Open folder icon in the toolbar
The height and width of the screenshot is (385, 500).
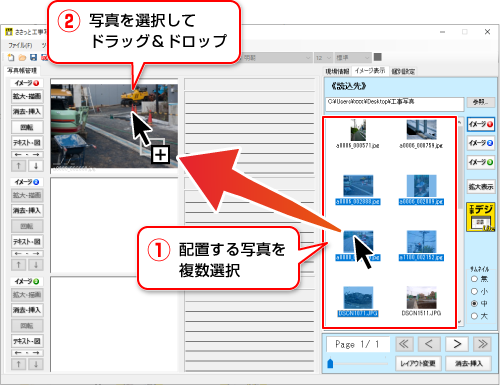tap(22, 58)
